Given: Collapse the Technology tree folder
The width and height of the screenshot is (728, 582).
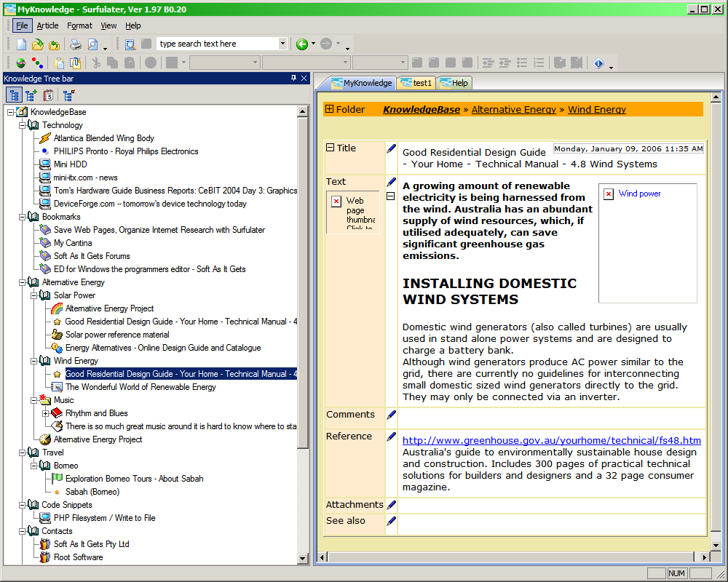Looking at the screenshot, I should (x=22, y=125).
